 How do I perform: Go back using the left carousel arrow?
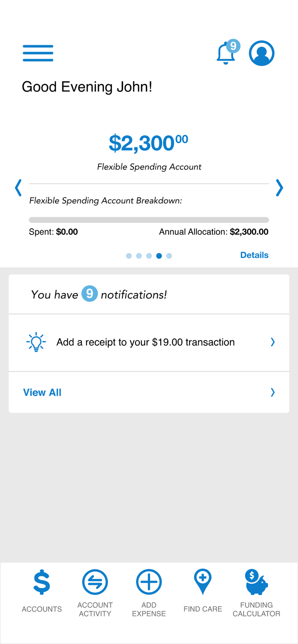[x=18, y=188]
